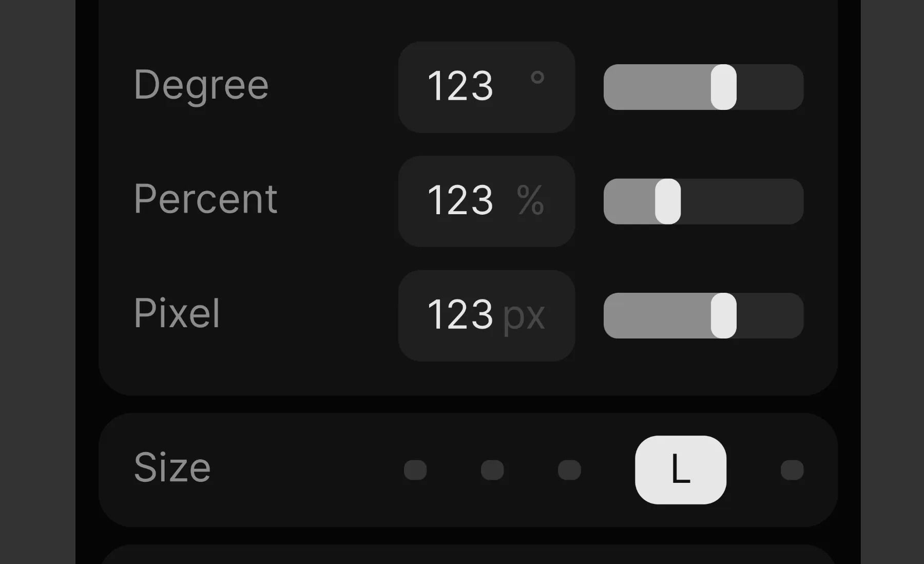Click the degree symbol unit in Degree field
The image size is (924, 564).
(x=537, y=78)
